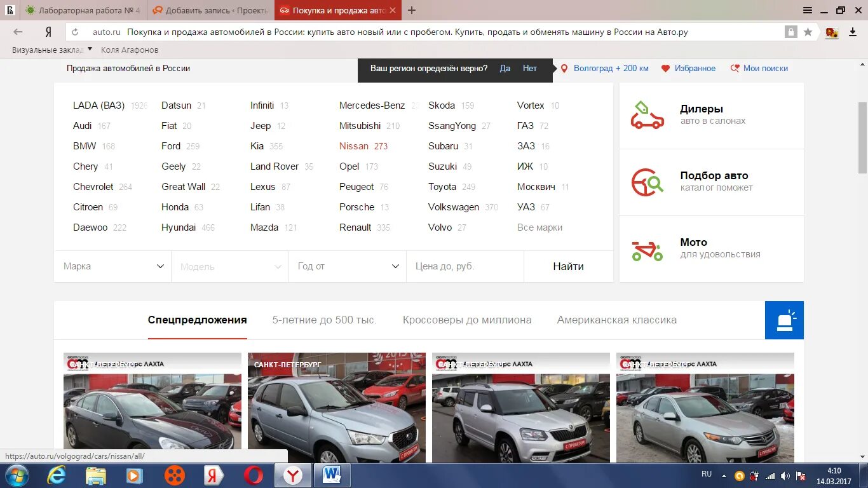Open the Toyota brand link
This screenshot has height=488, width=868.
point(442,187)
